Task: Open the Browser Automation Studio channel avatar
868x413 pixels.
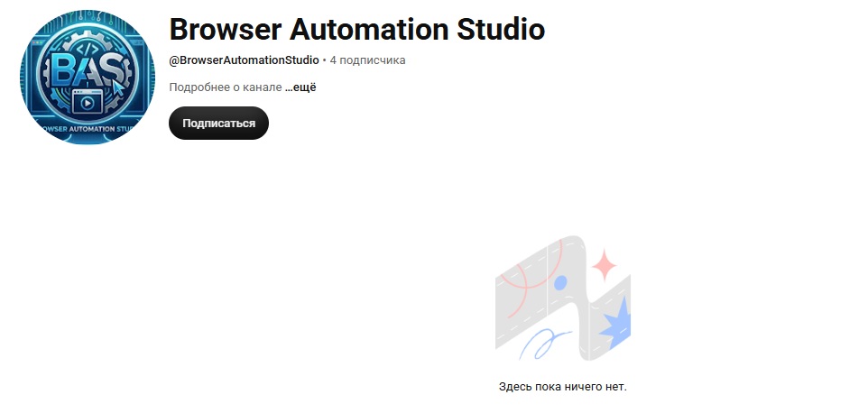Action: (88, 77)
